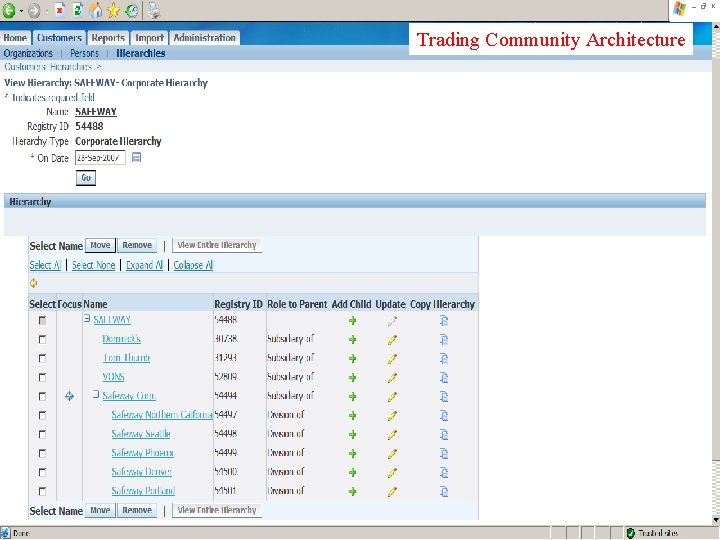Open browser Favorites star icon
This screenshot has height=540, width=720.
coord(113,11)
